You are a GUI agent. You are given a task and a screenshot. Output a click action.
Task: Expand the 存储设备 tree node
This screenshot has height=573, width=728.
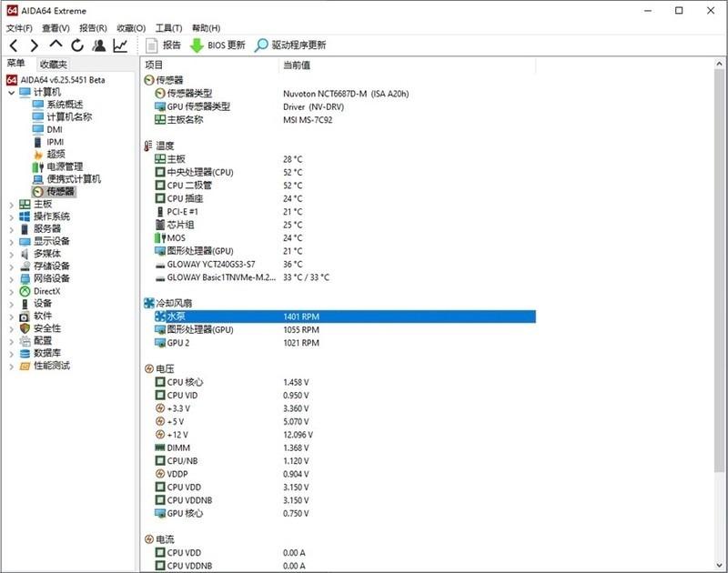(12, 266)
